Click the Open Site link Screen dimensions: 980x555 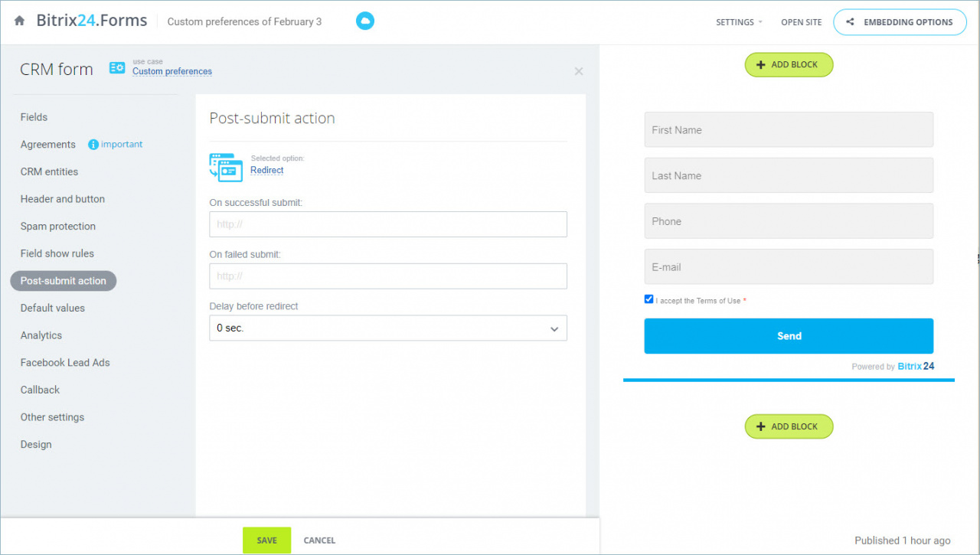(802, 22)
